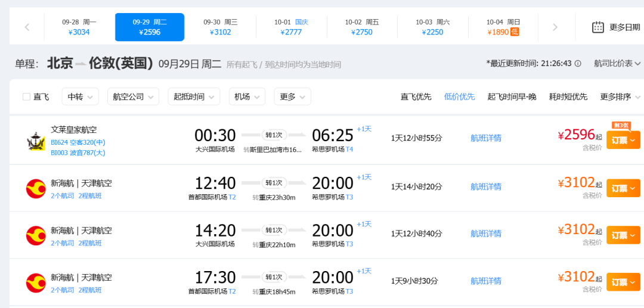Open 航班详情 for the 17:30 flight
Image resolution: width=644 pixels, height=308 pixels.
486,281
